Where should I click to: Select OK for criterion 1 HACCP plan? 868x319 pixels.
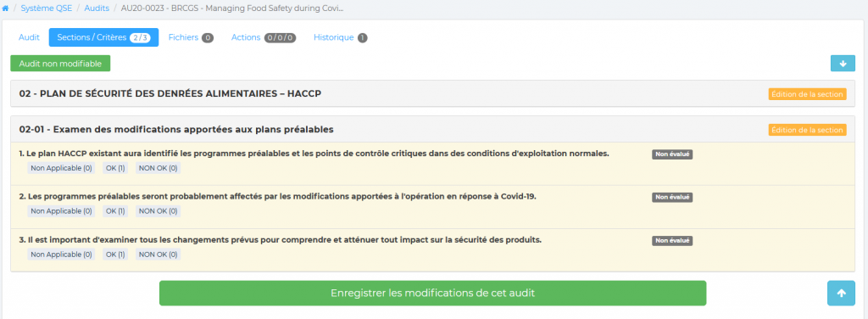click(x=115, y=168)
